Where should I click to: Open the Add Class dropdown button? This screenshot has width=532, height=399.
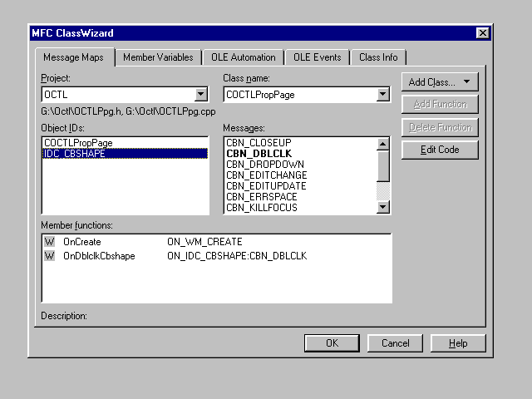click(441, 81)
